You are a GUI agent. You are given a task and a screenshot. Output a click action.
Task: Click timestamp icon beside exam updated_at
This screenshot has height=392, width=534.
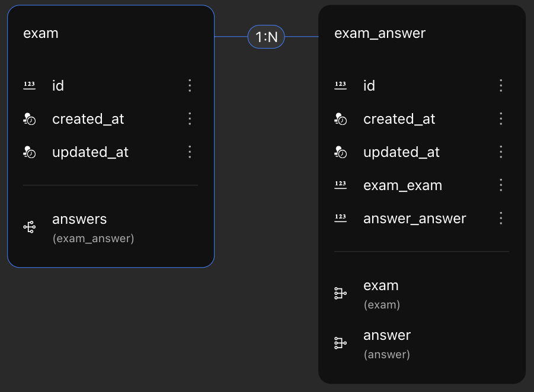(29, 152)
